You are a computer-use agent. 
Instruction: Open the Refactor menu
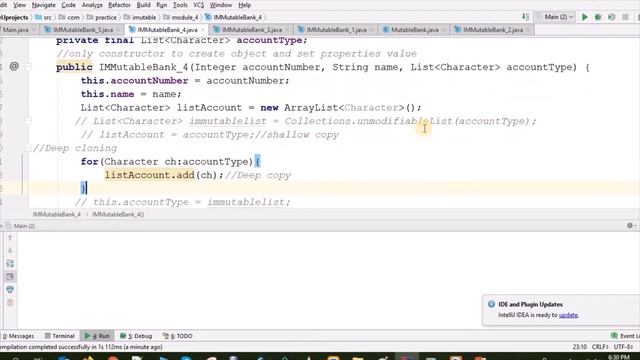[x=119, y=5]
